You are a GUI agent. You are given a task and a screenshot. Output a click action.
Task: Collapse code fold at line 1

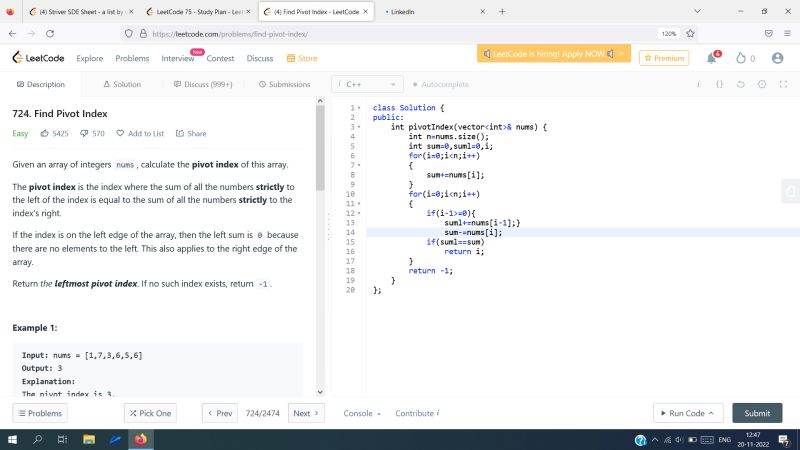(359, 108)
